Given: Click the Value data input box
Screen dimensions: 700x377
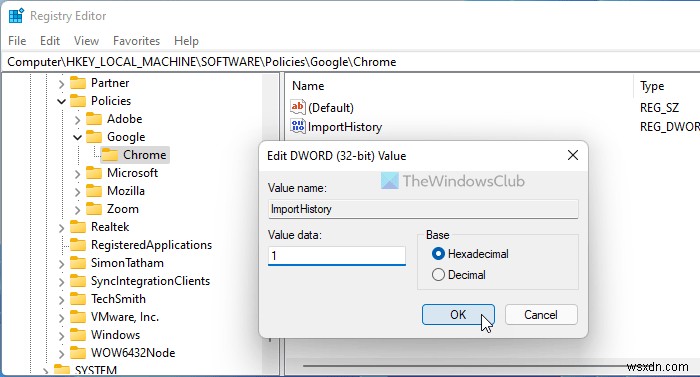Looking at the screenshot, I should pyautogui.click(x=337, y=256).
